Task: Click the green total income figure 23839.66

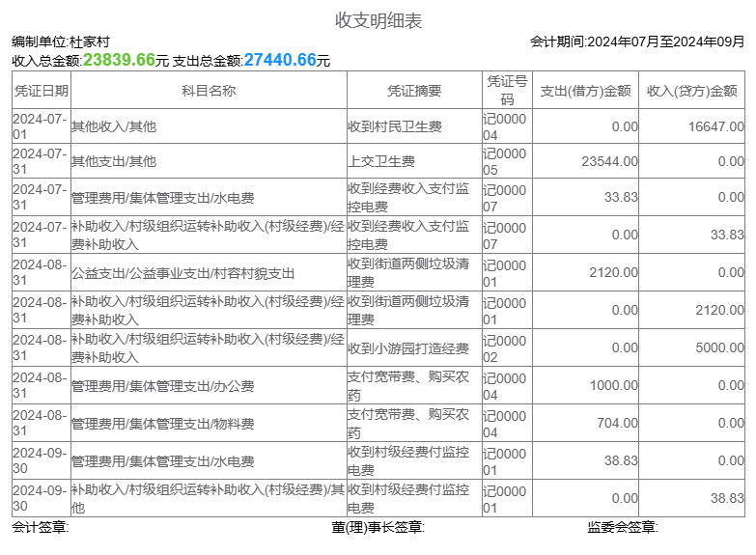Action: click(119, 60)
